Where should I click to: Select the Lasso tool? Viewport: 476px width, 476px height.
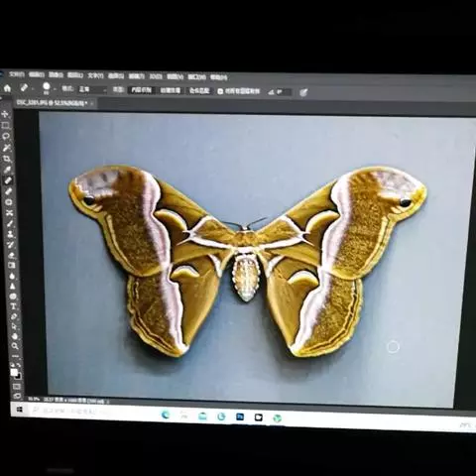coord(6,136)
